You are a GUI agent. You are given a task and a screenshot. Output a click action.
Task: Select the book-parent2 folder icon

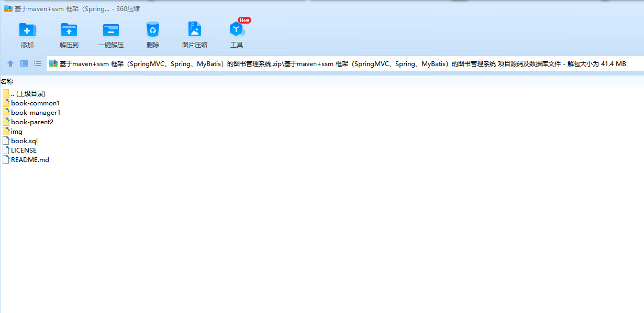[6, 122]
